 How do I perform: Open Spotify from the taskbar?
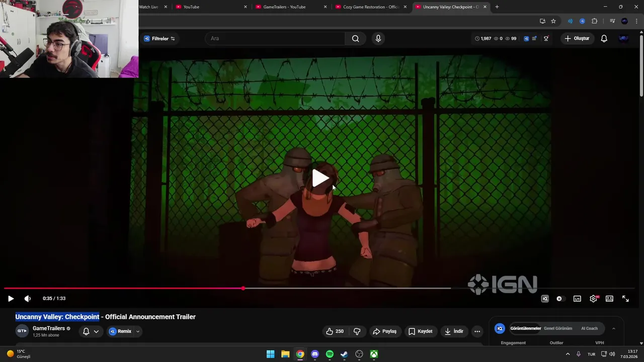coord(330,354)
